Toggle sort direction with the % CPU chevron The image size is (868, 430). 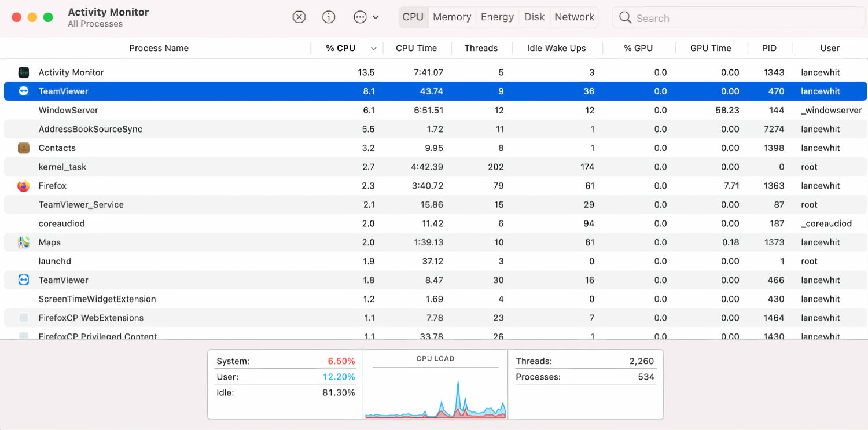coord(374,49)
